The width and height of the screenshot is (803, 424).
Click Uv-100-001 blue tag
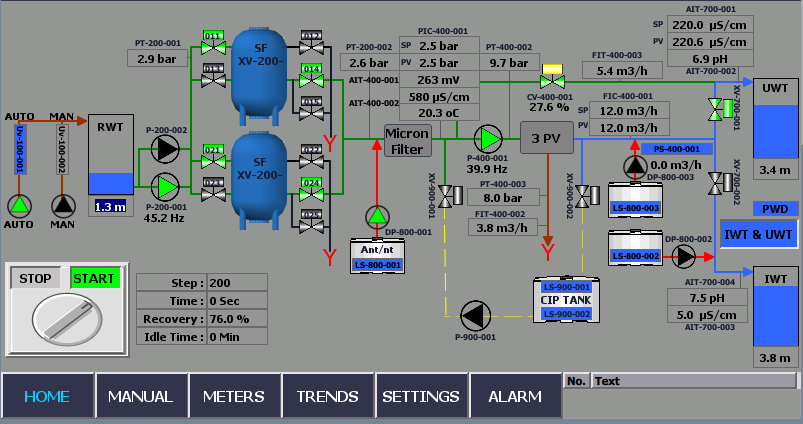[x=19, y=149]
